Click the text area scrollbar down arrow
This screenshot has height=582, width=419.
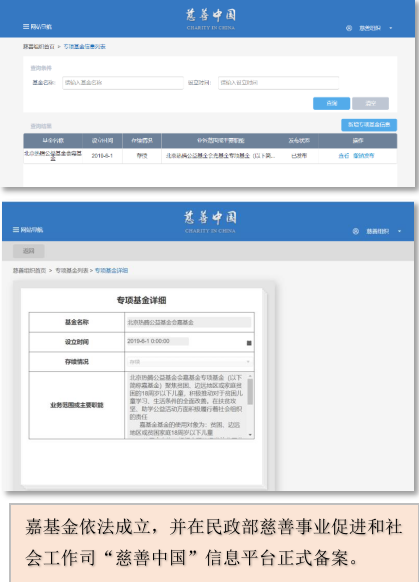tap(250, 435)
